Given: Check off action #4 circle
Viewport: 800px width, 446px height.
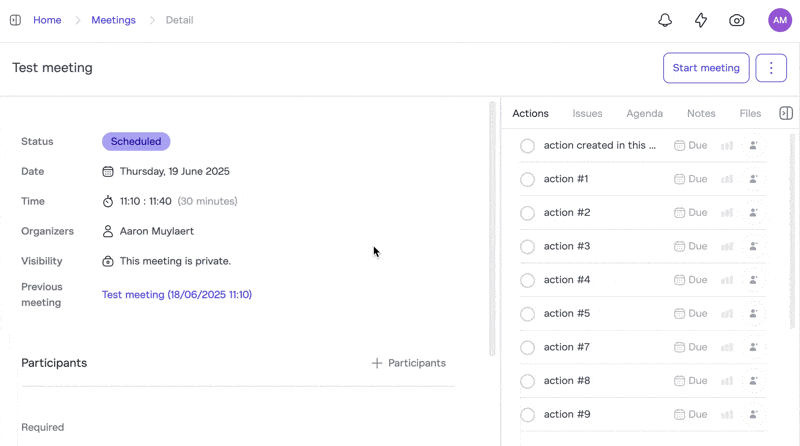Looking at the screenshot, I should point(527,281).
